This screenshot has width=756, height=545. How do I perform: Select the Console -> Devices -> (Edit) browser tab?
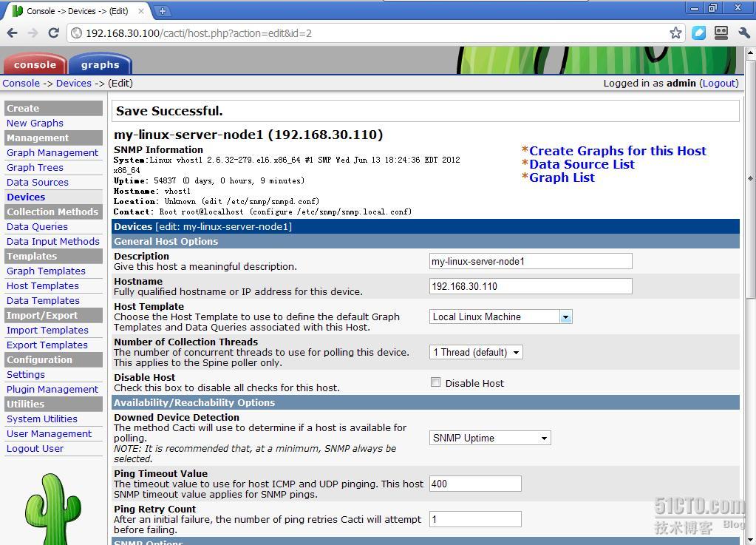tap(77, 10)
